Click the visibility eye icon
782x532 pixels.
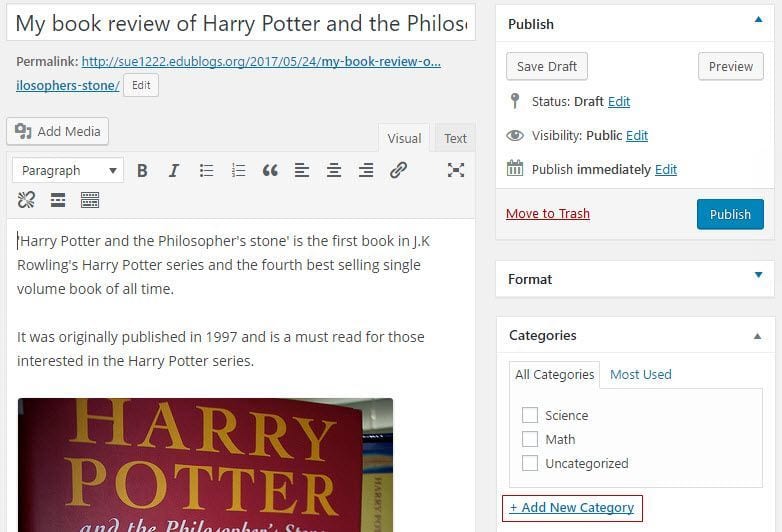(515, 135)
